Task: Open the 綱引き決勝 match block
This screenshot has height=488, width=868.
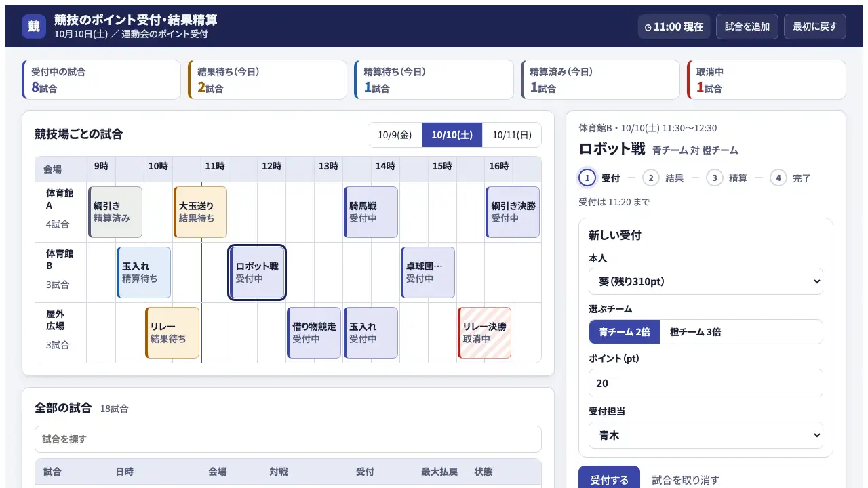Action: point(513,212)
